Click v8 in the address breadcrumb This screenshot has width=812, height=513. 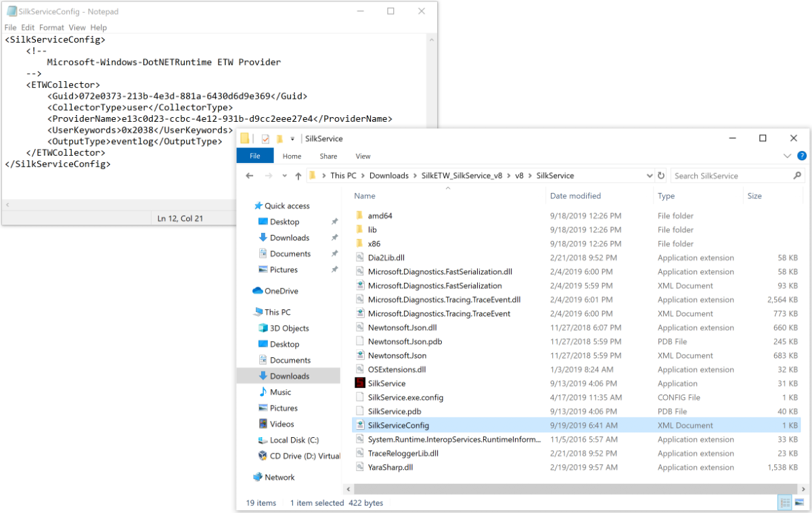[x=520, y=175]
